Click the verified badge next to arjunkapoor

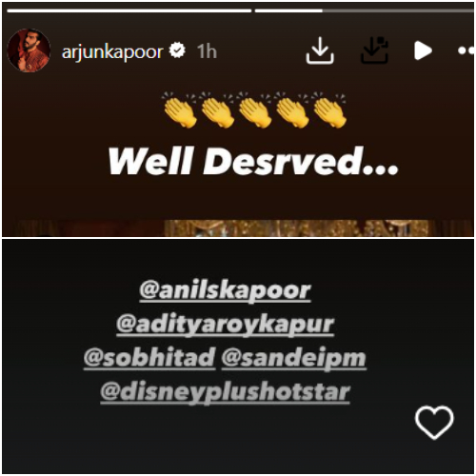click(x=177, y=50)
